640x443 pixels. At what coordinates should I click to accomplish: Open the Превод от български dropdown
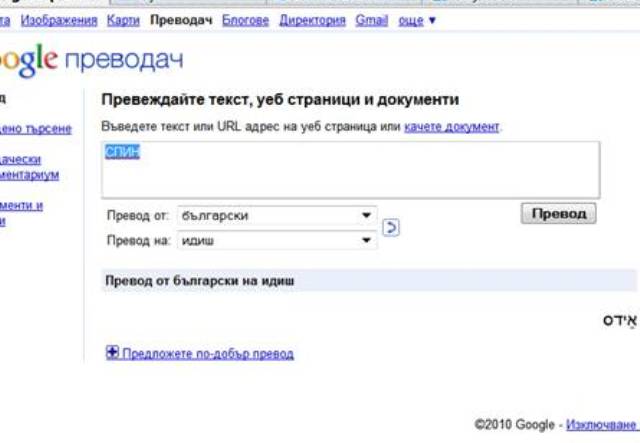(x=276, y=215)
